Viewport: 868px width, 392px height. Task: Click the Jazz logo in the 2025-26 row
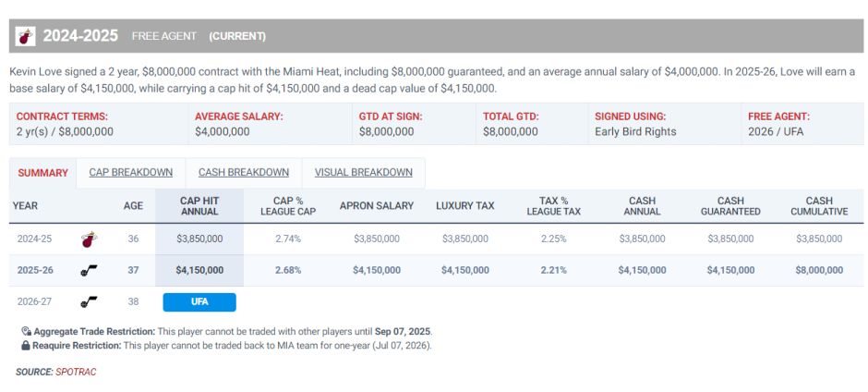point(89,270)
